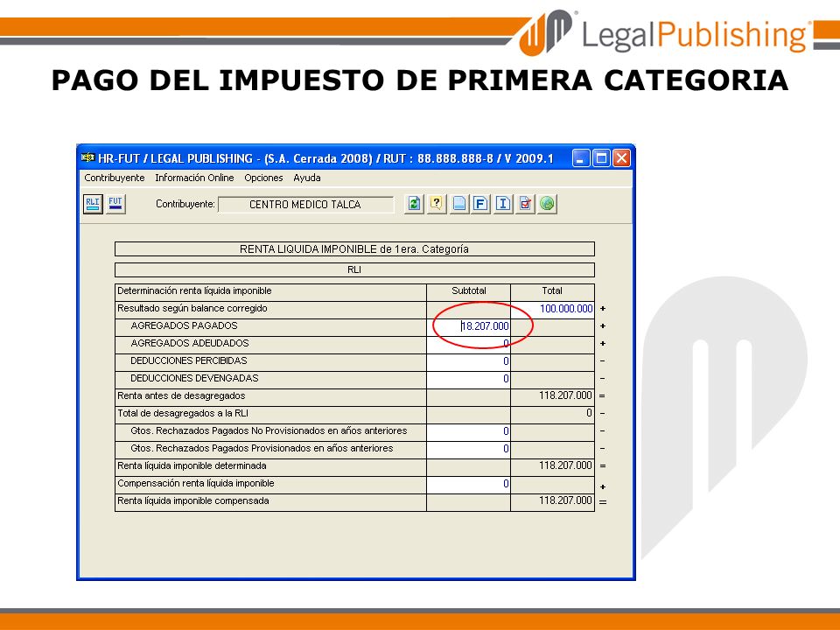
Task: Click the AGREGADOS ADEUDADOS label
Action: (190, 343)
